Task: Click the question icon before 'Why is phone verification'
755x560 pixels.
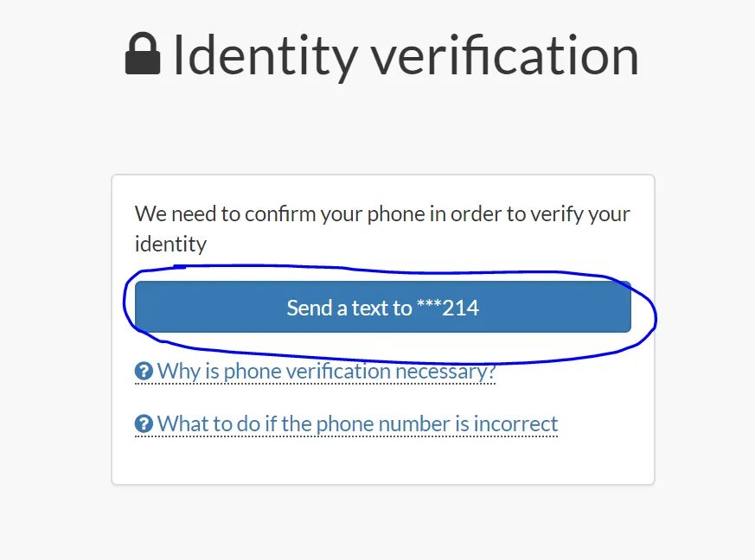Action: pos(144,372)
